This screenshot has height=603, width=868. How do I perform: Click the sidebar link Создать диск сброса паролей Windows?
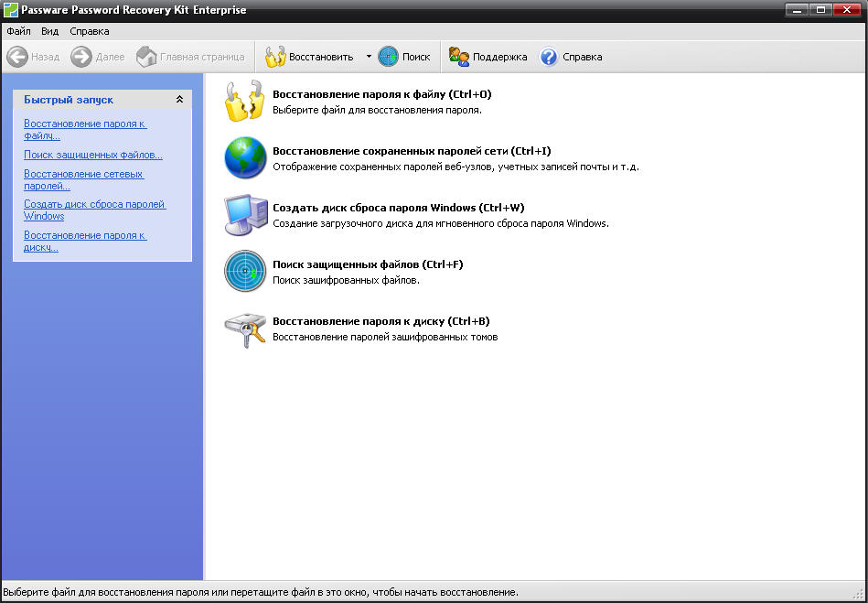[94, 210]
